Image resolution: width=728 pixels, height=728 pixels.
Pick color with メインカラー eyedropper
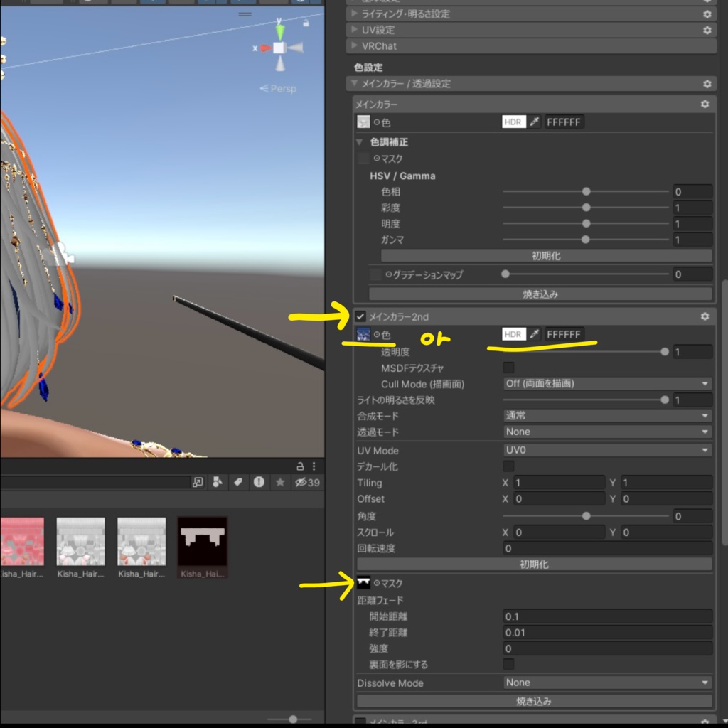pos(535,122)
